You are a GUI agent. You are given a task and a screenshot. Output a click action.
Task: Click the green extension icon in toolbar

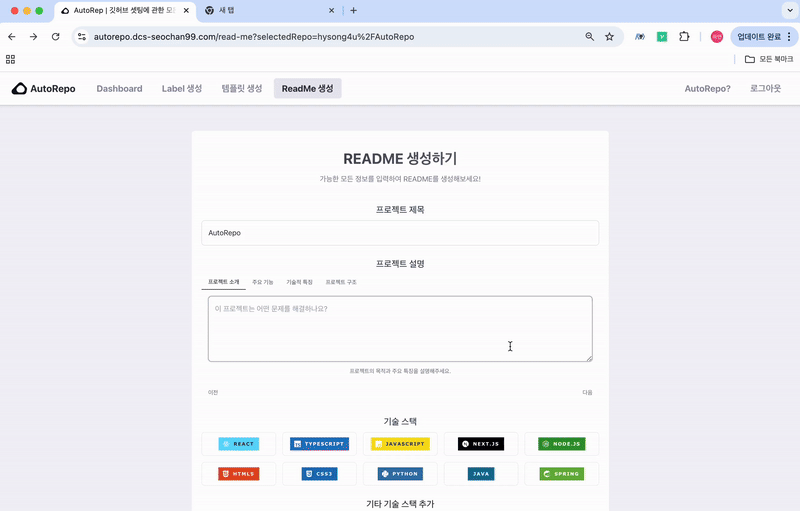(x=662, y=37)
